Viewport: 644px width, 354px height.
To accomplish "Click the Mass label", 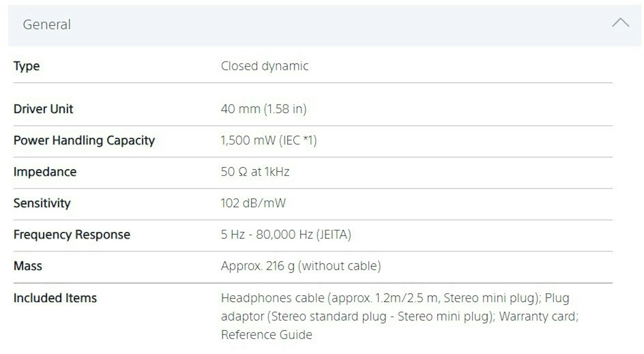I will coord(28,266).
